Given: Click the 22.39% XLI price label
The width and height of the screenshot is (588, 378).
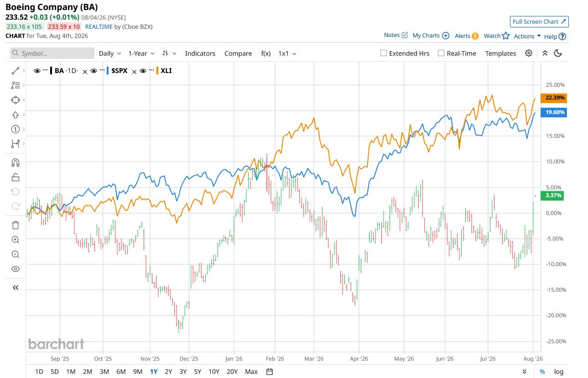Looking at the screenshot, I should [x=553, y=98].
